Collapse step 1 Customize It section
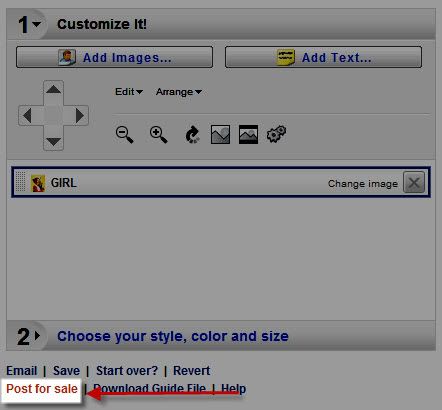Image resolution: width=442 pixels, height=410 pixels. pos(29,24)
